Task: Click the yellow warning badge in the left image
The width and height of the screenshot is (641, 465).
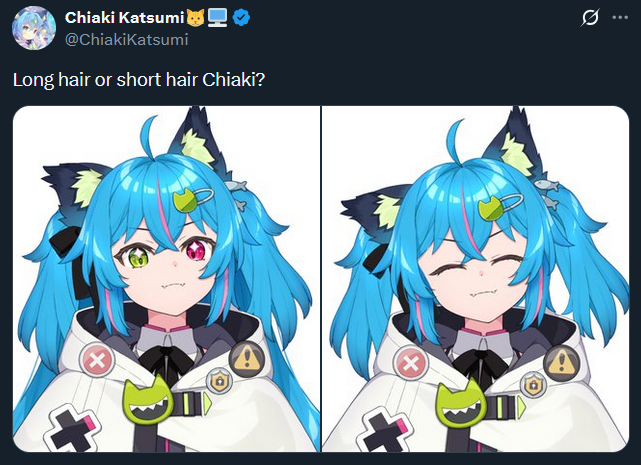Action: pos(246,359)
